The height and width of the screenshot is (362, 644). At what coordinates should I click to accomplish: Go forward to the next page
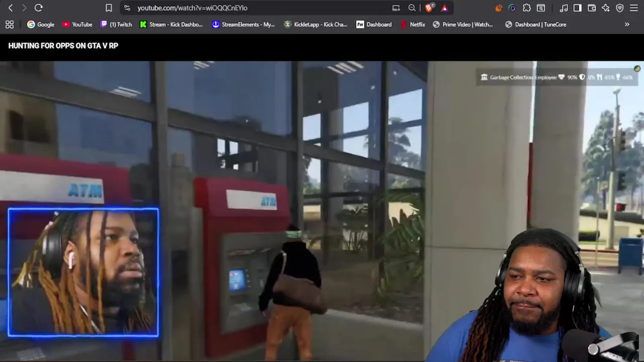[24, 8]
